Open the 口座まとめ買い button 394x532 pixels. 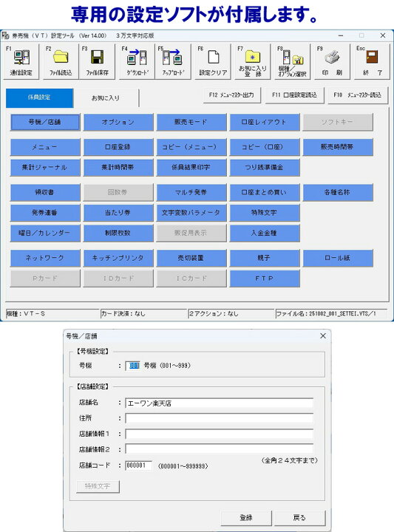(265, 193)
